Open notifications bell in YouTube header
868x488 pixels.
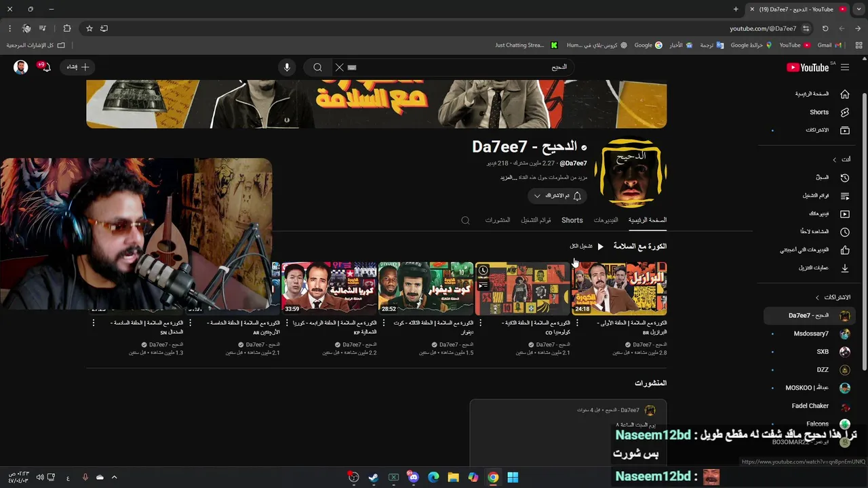click(46, 67)
